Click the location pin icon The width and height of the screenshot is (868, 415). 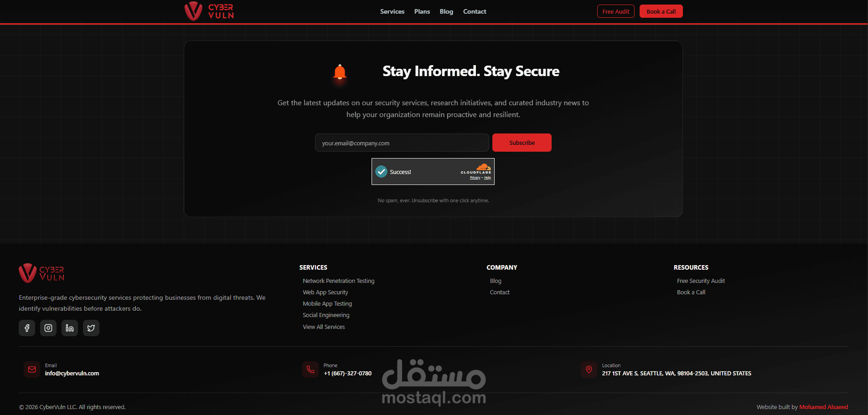point(589,369)
